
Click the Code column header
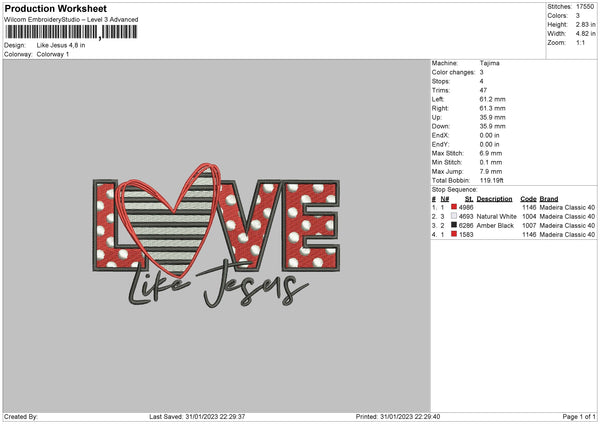pyautogui.click(x=528, y=199)
